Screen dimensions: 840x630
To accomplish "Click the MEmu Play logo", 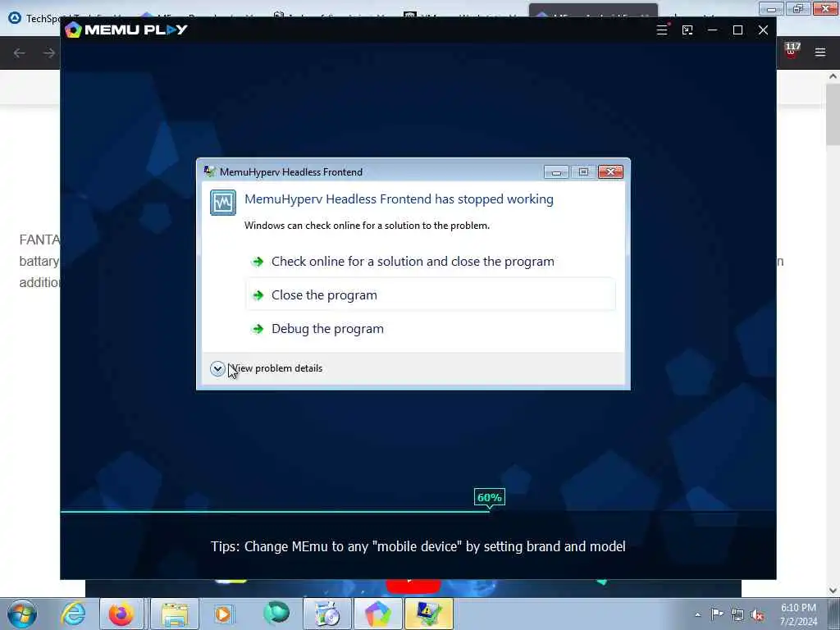I will point(126,30).
